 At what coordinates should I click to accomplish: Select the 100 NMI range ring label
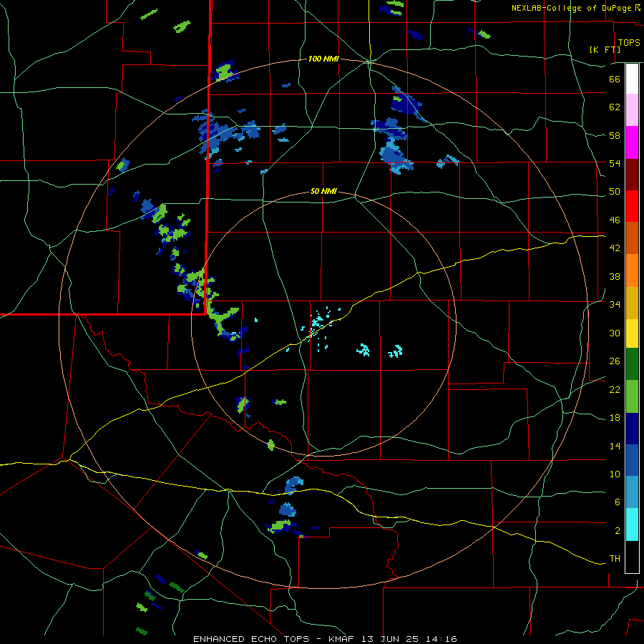[x=323, y=59]
